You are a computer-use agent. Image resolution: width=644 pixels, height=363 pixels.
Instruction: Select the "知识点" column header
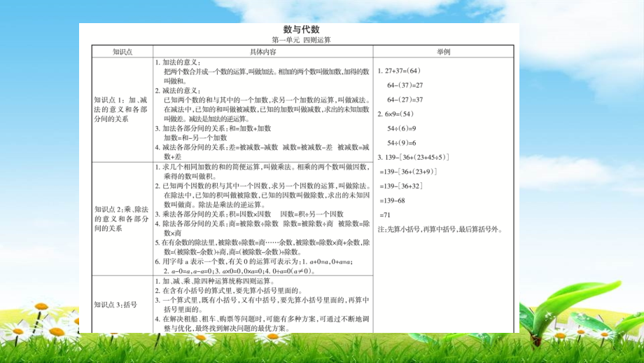pyautogui.click(x=122, y=52)
